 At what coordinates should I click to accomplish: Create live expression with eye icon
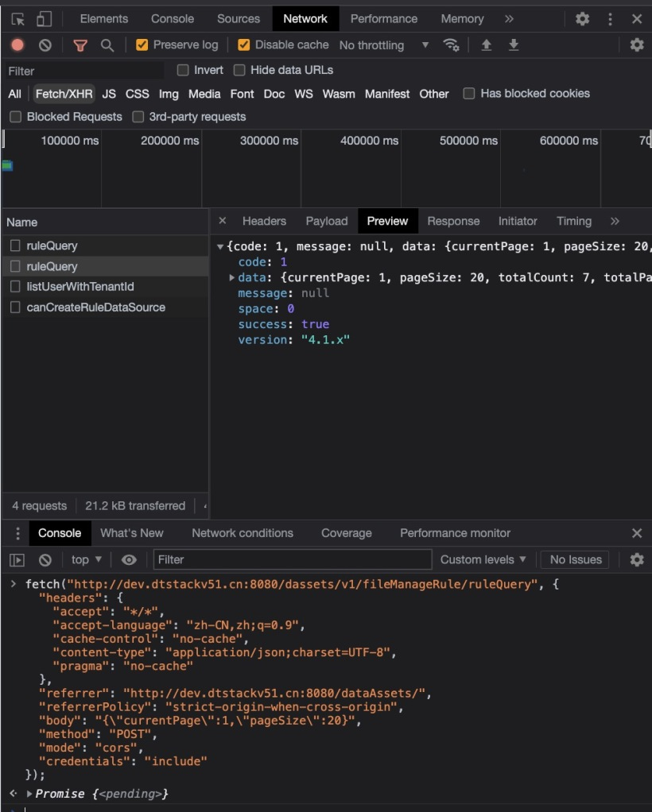(x=129, y=560)
